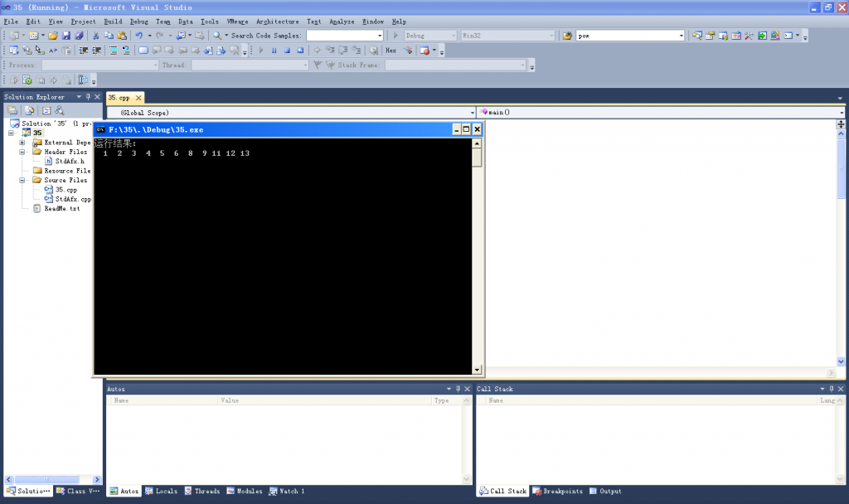Screen dimensions: 849x504
Task: Select the Watch 1 tab at the bottom
Action: (286, 491)
